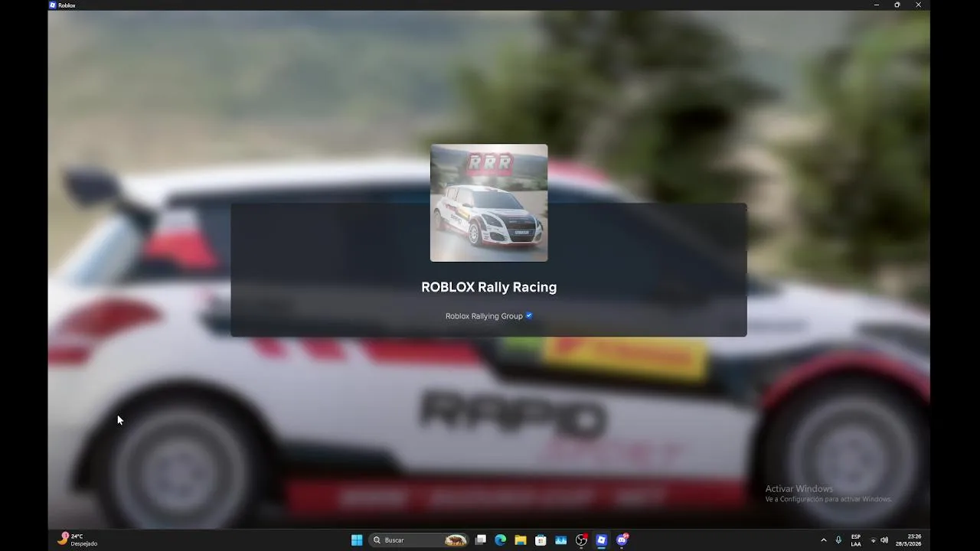
Task: Switch to OBS Studio in the taskbar
Action: click(581, 540)
